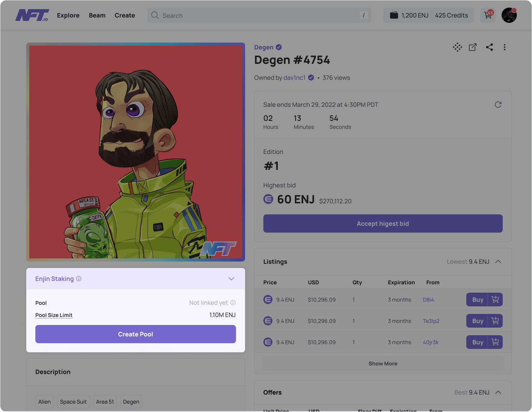Image resolution: width=532 pixels, height=412 pixels.
Task: Add Te3lp2 listing to cart
Action: tap(495, 321)
